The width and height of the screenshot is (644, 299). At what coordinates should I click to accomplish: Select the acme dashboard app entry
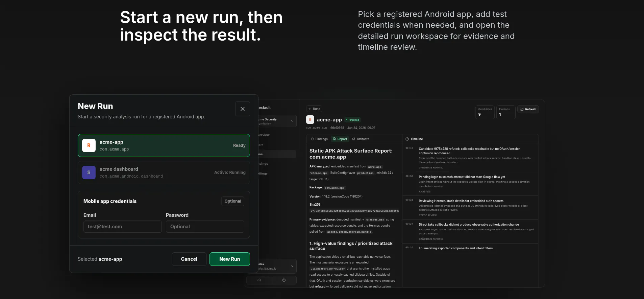164,172
